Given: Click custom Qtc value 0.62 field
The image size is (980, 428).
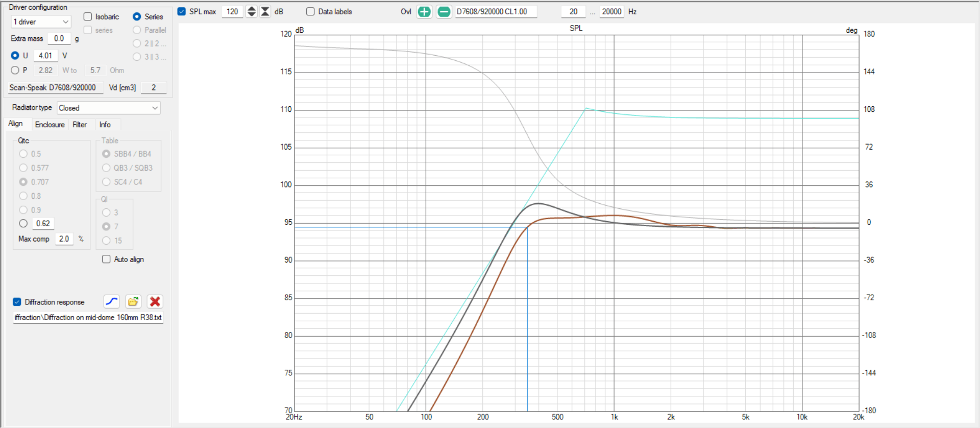Looking at the screenshot, I should coord(43,224).
